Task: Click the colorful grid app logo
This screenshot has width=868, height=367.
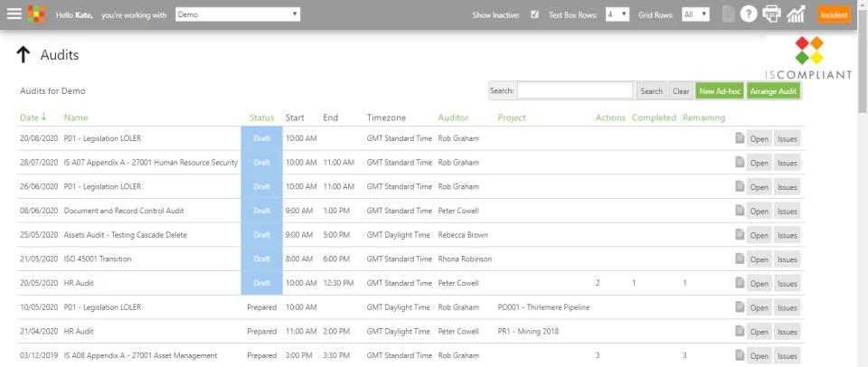Action: pos(36,14)
